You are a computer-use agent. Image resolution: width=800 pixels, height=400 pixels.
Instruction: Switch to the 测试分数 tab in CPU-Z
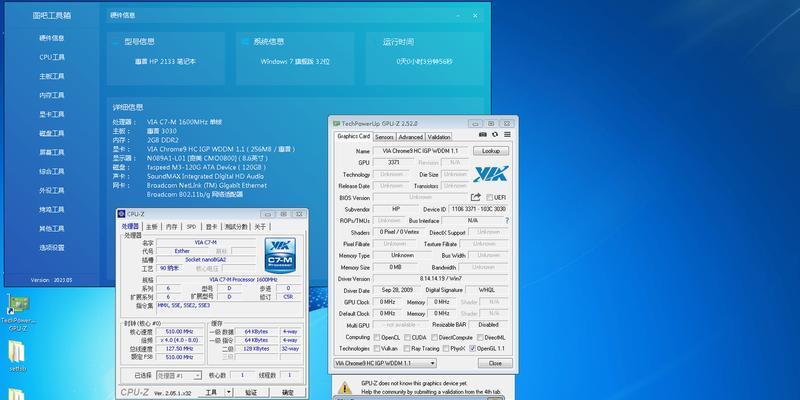236,227
